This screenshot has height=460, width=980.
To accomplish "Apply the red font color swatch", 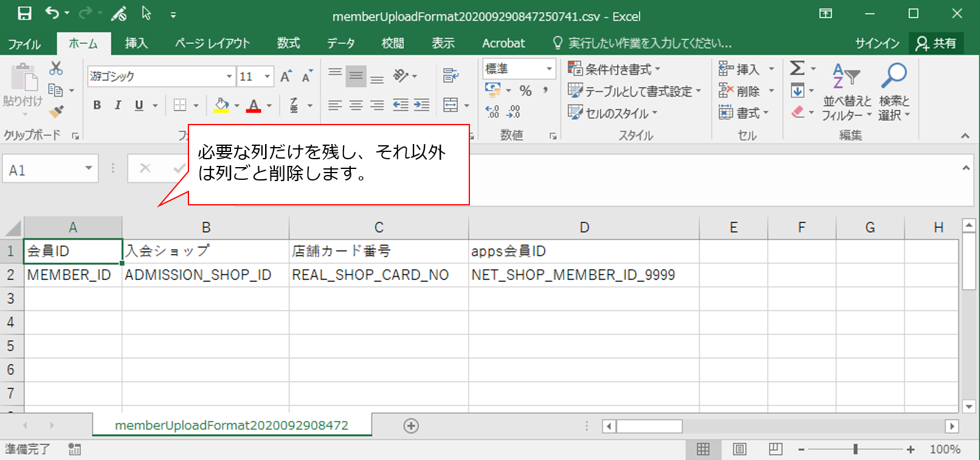I will coord(254,106).
